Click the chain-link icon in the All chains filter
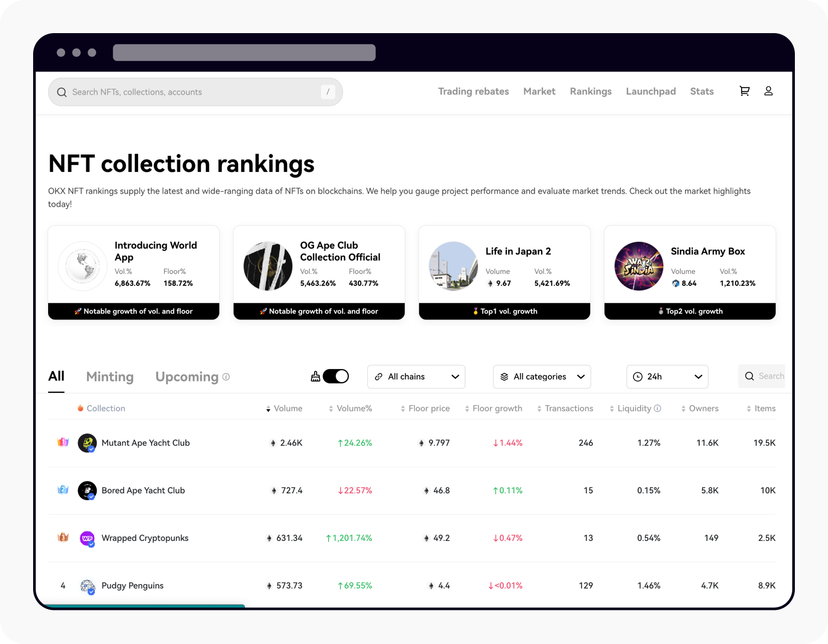 [x=379, y=376]
